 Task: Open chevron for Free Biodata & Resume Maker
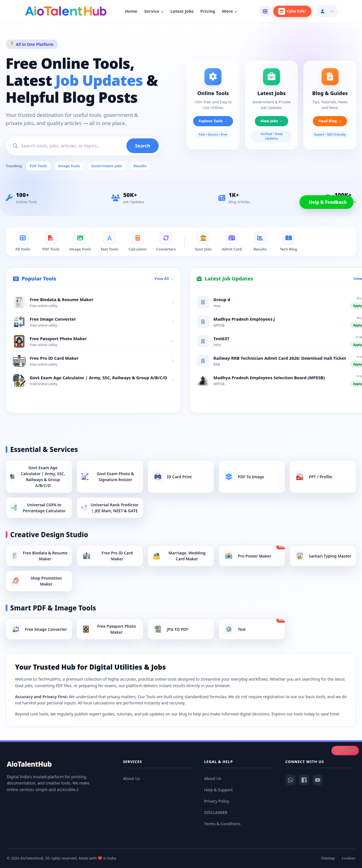click(173, 302)
